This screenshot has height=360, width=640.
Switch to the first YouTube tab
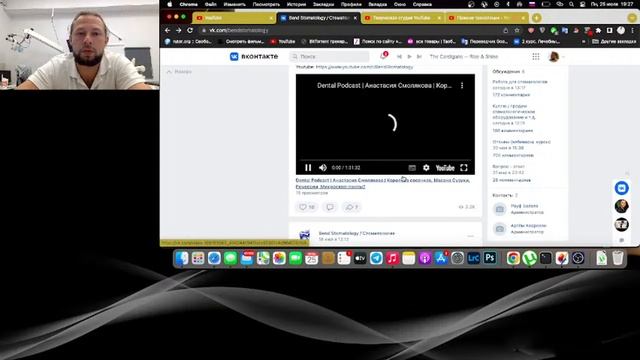(x=233, y=18)
